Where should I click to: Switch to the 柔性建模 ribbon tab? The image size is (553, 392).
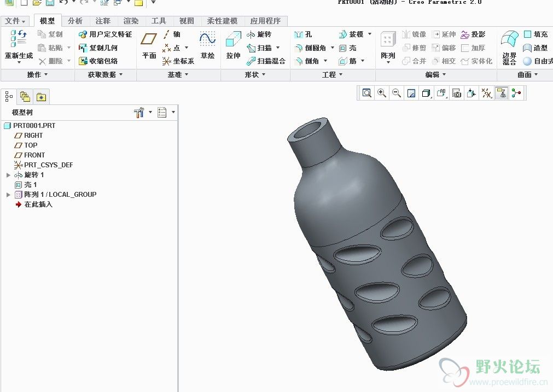[222, 21]
